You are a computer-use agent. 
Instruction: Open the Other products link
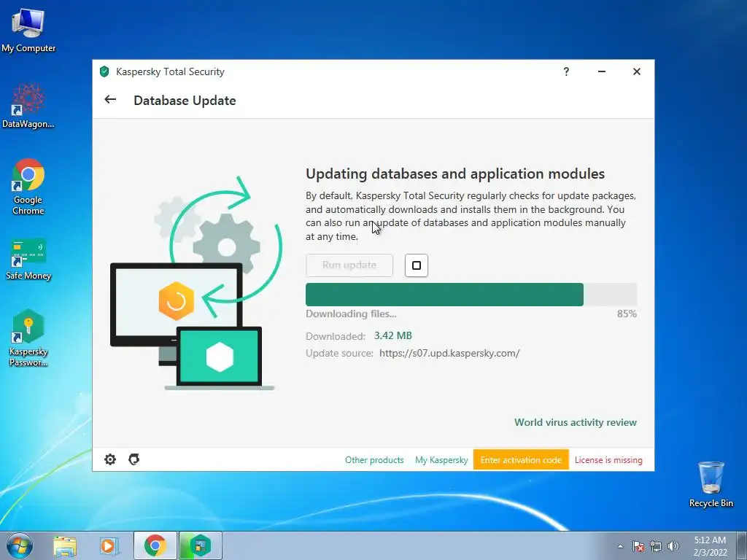374,460
